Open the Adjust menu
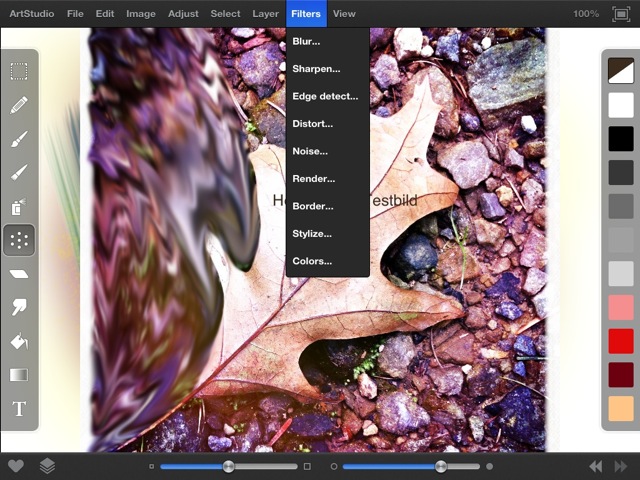Viewport: 640px width, 480px height. click(x=183, y=14)
